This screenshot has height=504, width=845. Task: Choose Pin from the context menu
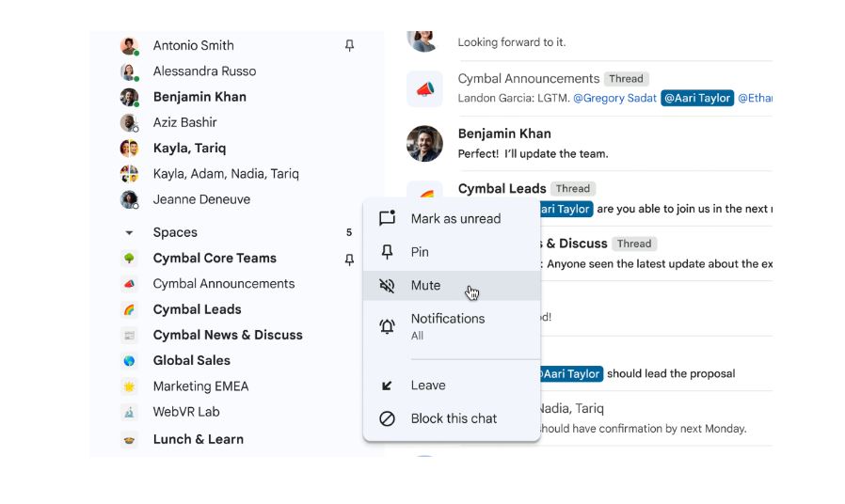point(452,251)
